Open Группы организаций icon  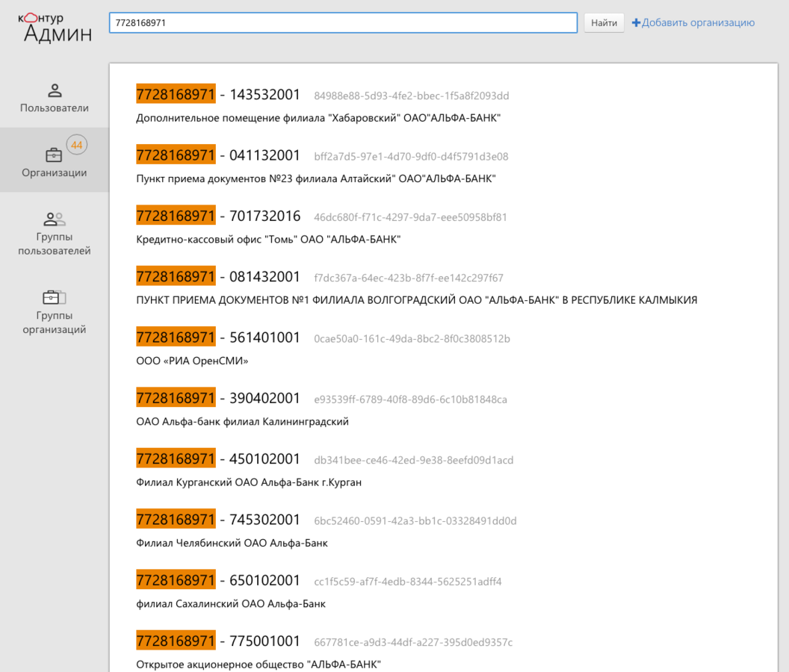55,297
